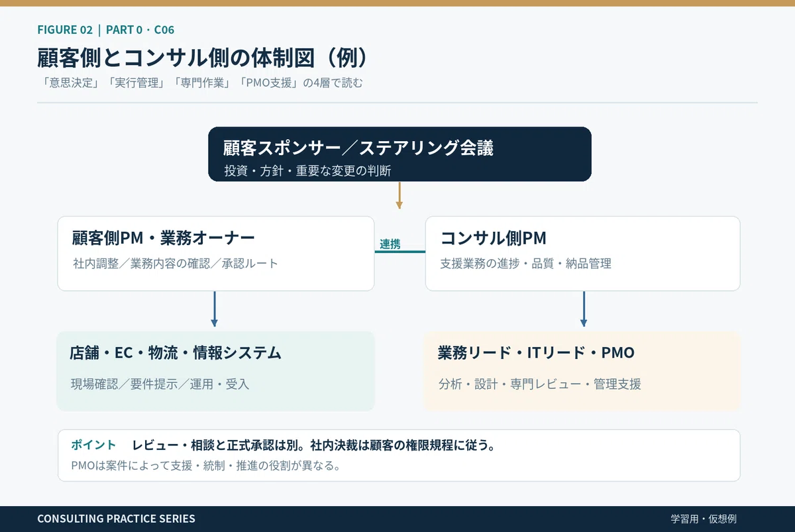Select the コンサル側PM box
Viewport: 795px width, 532px height.
(x=582, y=254)
